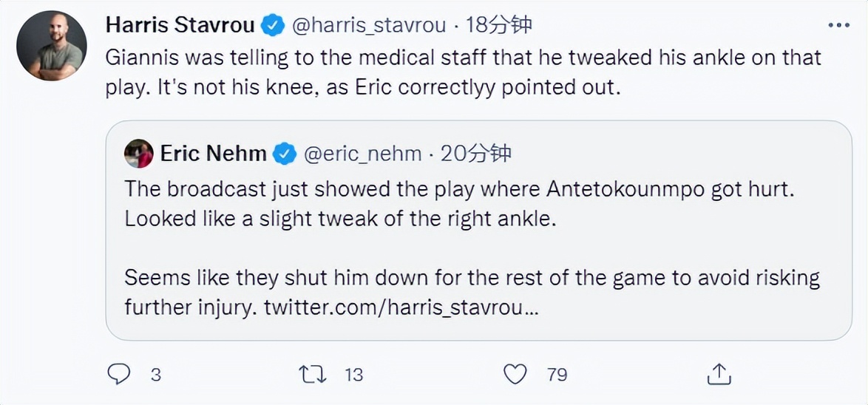Click the retweet count of 13

coord(354,375)
